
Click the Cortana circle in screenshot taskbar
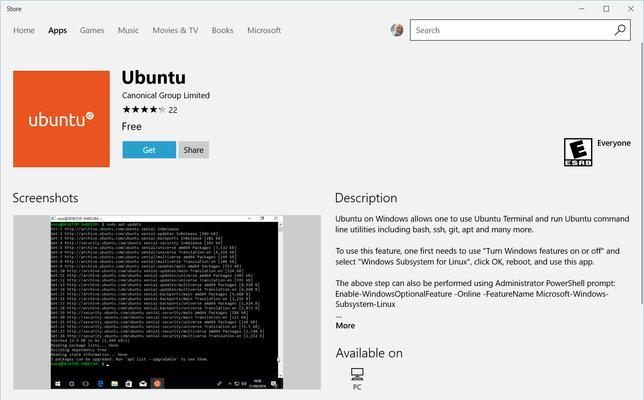[x=71, y=384]
